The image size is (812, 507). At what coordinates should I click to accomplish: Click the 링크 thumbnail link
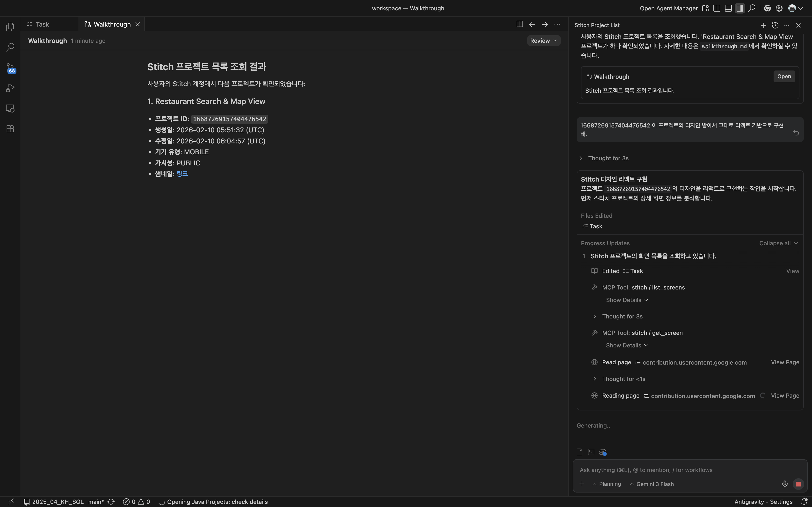182,174
